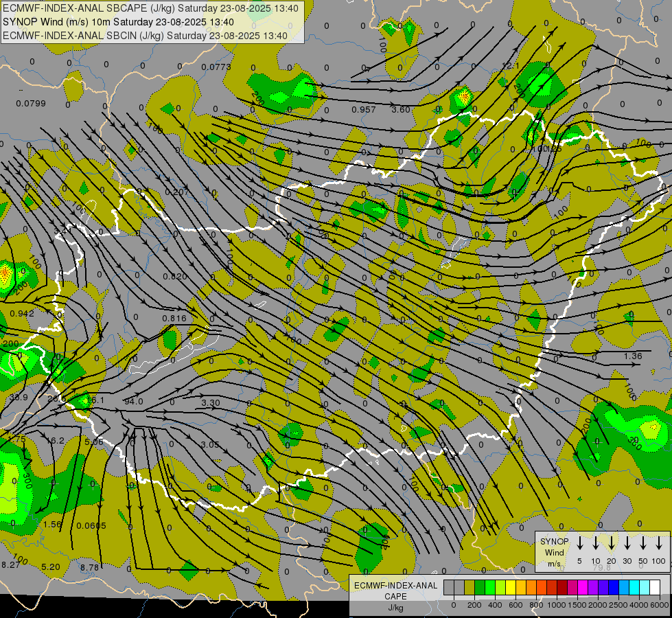
Task: Click the 5.06 value on the map
Action: (94, 442)
